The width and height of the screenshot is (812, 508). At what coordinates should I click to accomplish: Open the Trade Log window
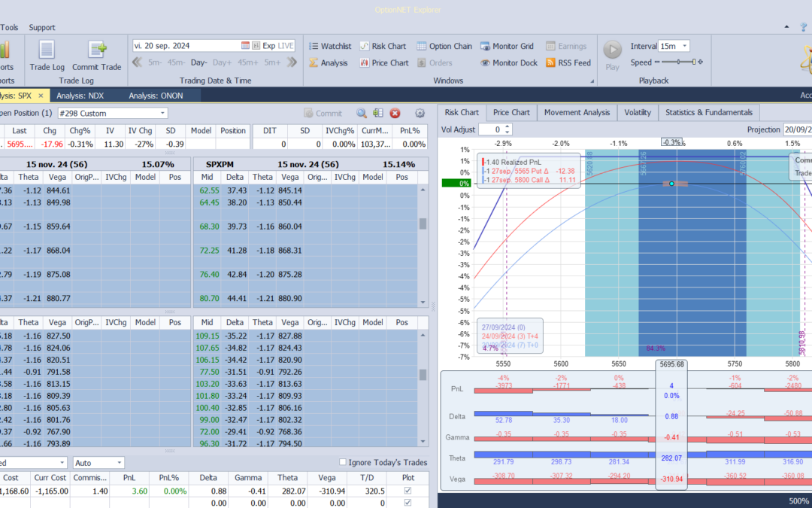tap(47, 56)
